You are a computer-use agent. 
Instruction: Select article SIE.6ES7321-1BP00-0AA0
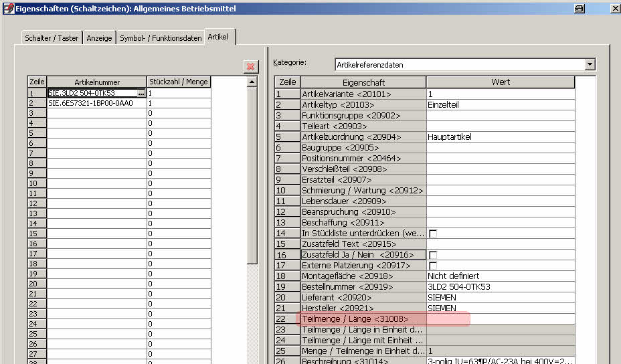pos(96,103)
